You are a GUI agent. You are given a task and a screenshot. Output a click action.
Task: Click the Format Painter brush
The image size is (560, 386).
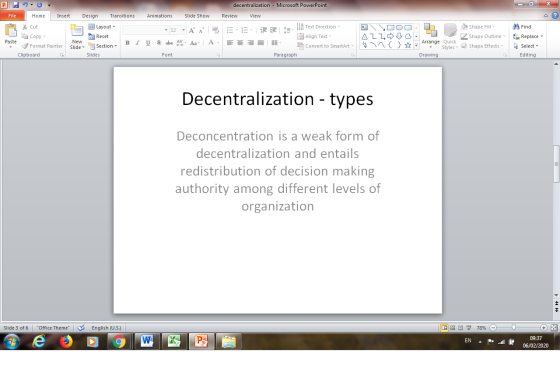tap(42, 46)
